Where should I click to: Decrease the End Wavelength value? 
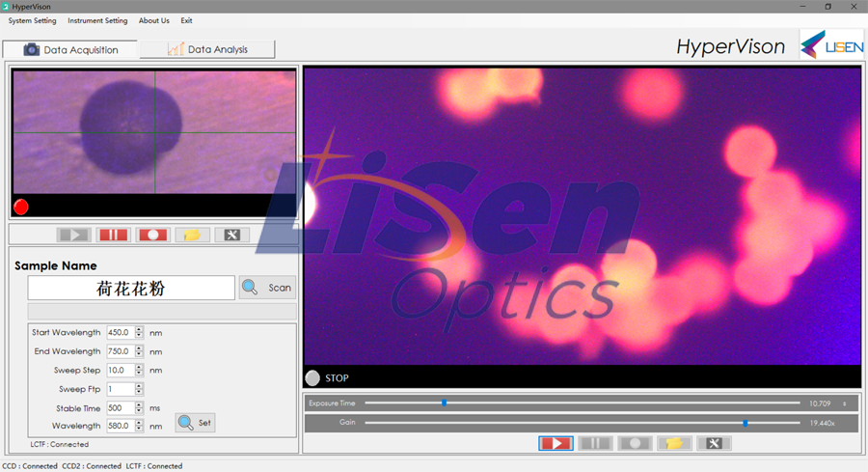coord(139,354)
